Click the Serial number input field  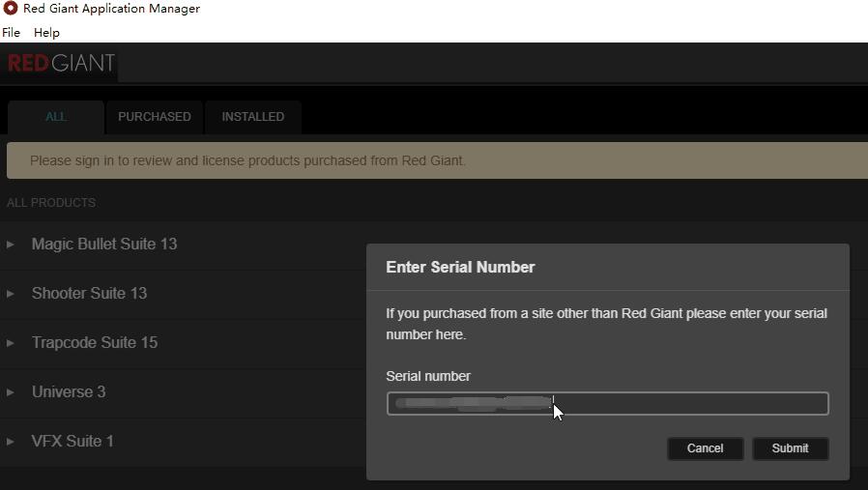[607, 404]
